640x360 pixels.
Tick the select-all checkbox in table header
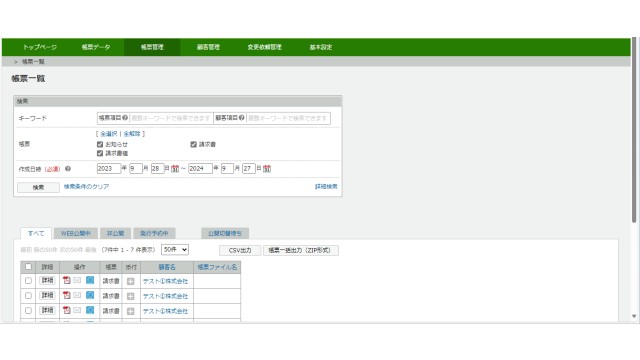tap(28, 267)
